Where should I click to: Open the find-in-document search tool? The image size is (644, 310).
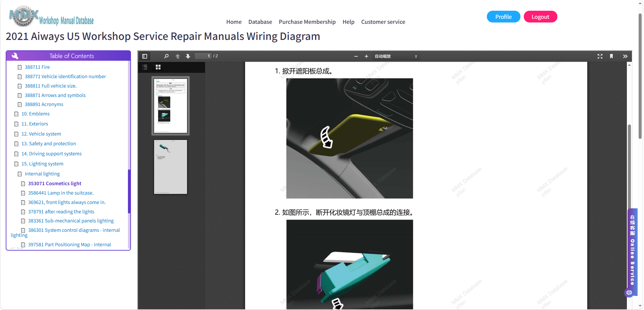166,56
